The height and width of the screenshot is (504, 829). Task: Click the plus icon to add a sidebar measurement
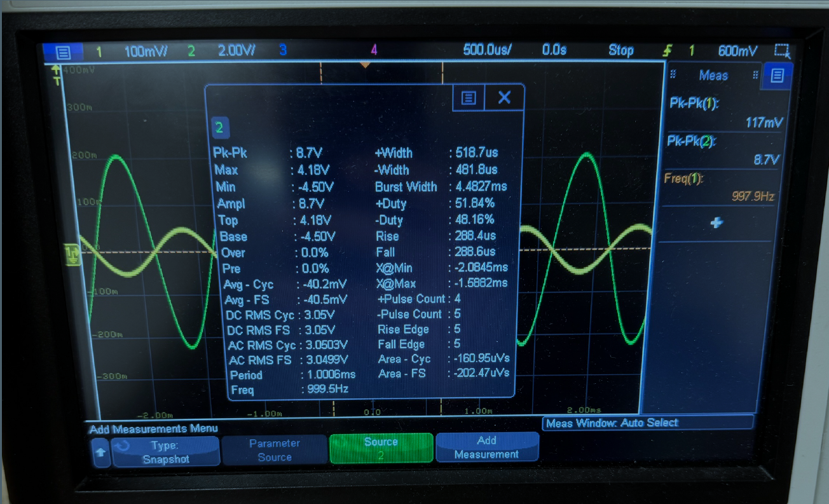(x=716, y=223)
